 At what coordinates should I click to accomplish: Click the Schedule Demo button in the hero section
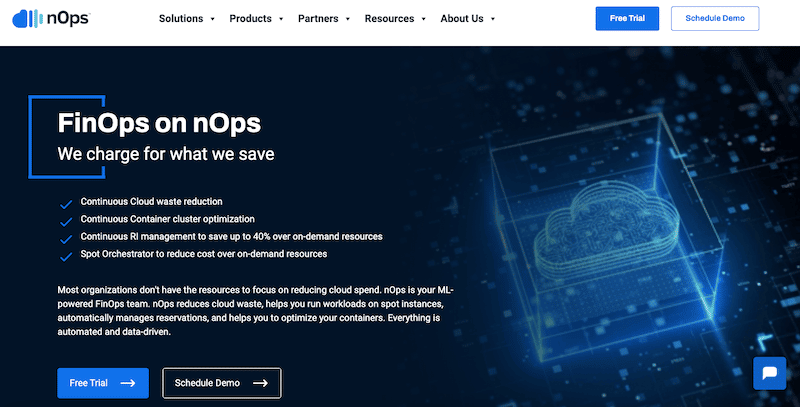point(221,383)
